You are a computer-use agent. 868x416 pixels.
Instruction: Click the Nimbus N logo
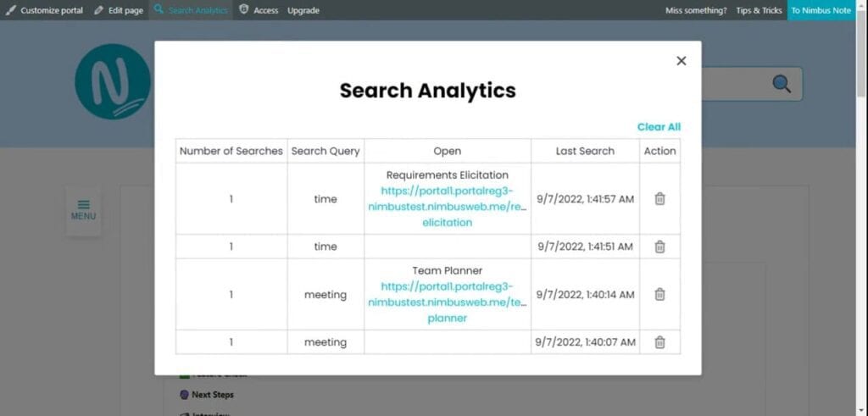click(x=114, y=81)
